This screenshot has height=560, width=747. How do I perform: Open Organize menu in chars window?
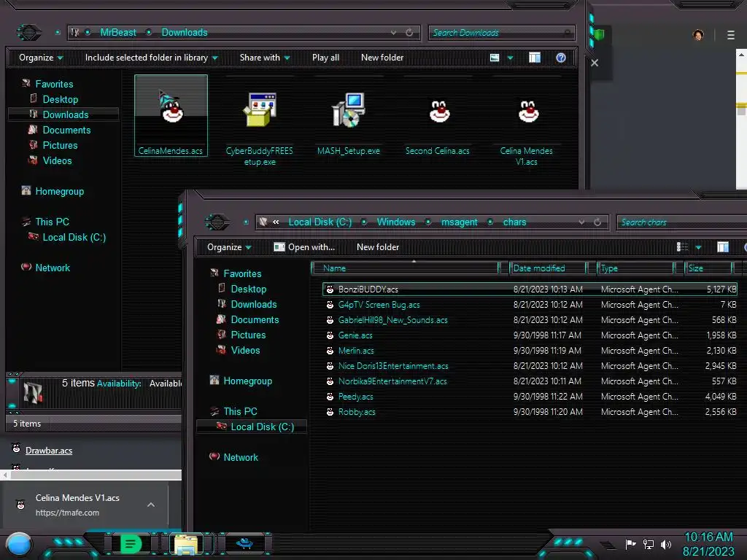[229, 247]
